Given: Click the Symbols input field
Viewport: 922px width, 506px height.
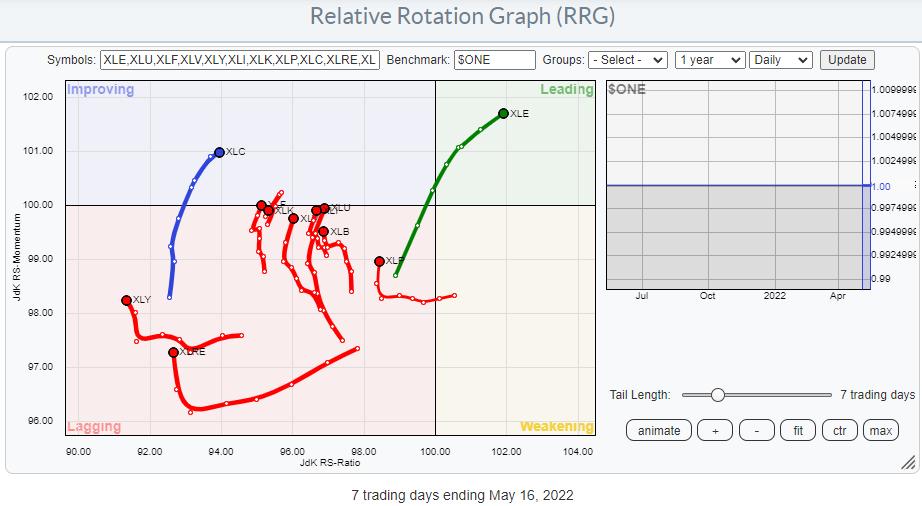Looking at the screenshot, I should coord(240,60).
